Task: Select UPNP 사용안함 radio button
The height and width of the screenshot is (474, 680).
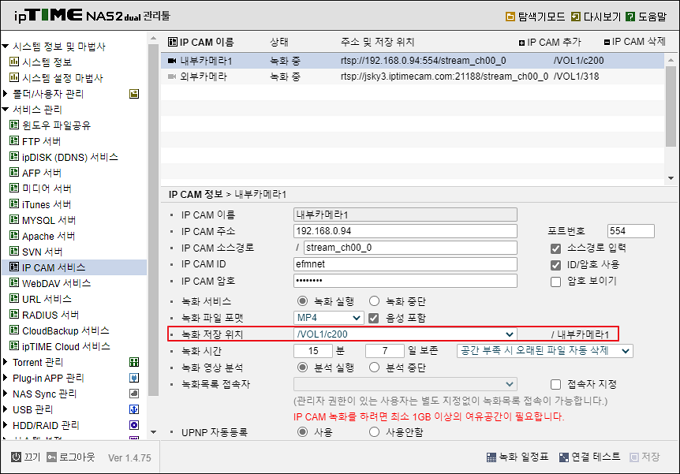Action: [x=374, y=432]
